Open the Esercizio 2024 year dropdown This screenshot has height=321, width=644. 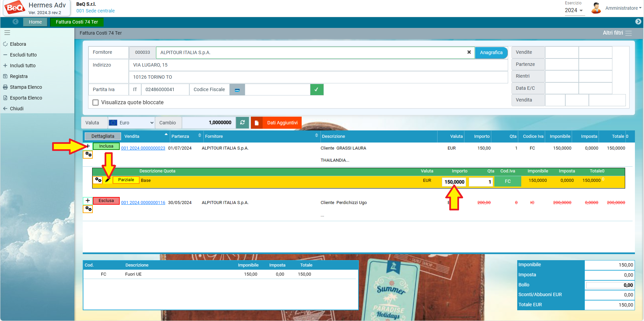click(574, 10)
